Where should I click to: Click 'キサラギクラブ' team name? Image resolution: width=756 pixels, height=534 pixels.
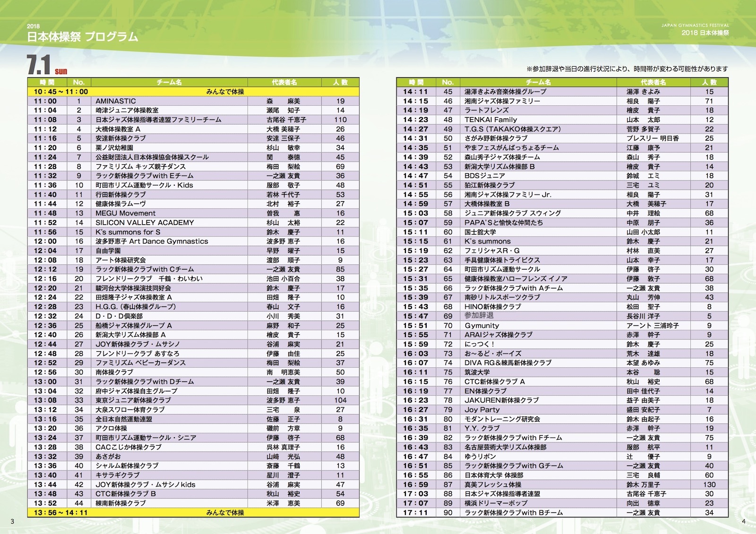coord(117,475)
